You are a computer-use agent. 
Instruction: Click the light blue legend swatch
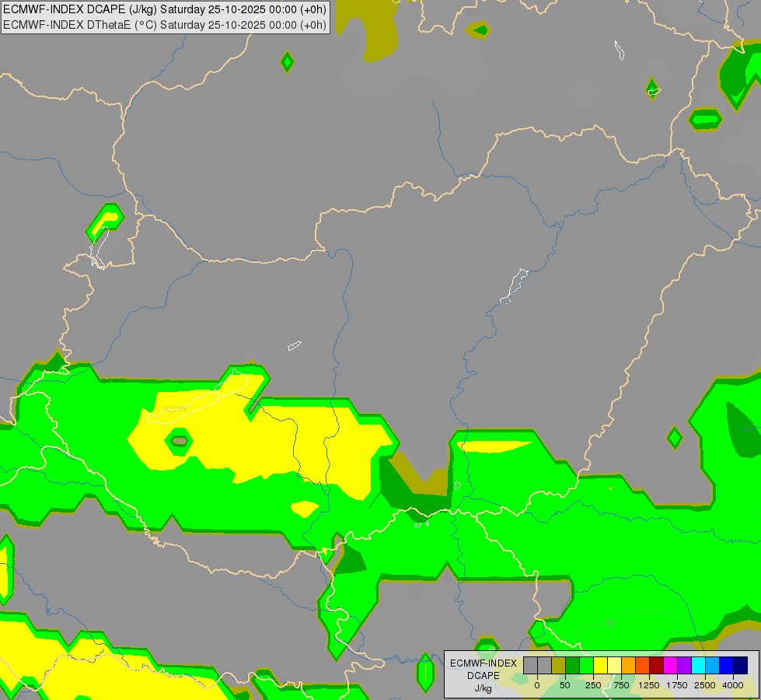tap(713, 665)
